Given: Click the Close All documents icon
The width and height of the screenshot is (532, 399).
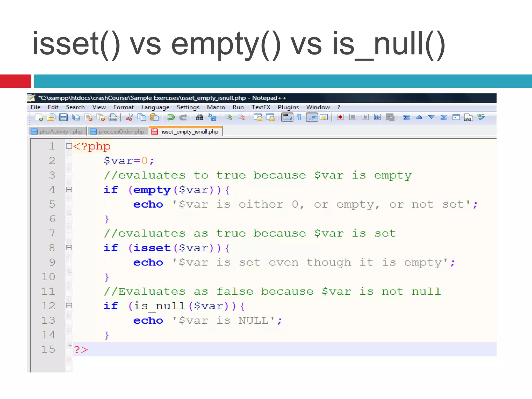Looking at the screenshot, I should (x=101, y=117).
